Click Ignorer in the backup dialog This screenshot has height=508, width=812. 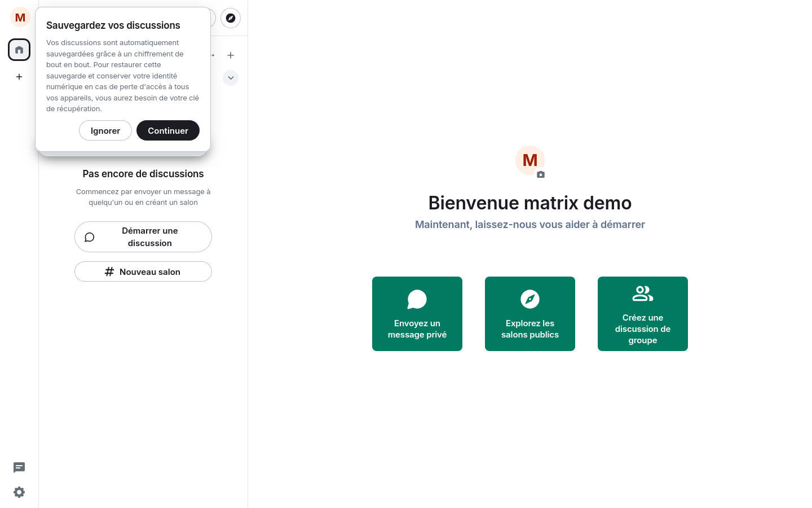105,130
